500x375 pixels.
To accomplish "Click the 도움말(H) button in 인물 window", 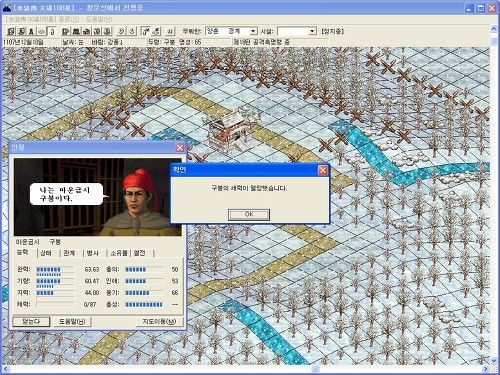I will (x=72, y=322).
